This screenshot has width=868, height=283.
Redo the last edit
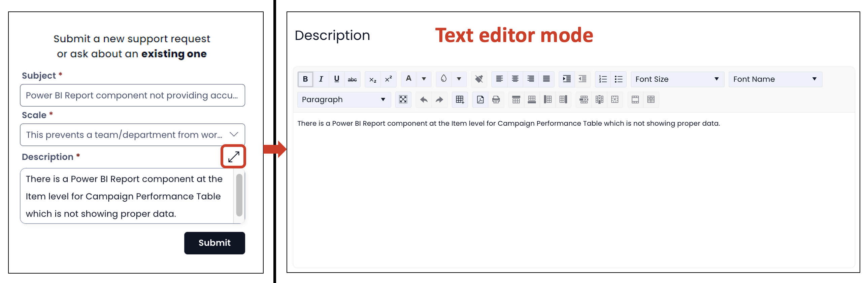pyautogui.click(x=439, y=99)
